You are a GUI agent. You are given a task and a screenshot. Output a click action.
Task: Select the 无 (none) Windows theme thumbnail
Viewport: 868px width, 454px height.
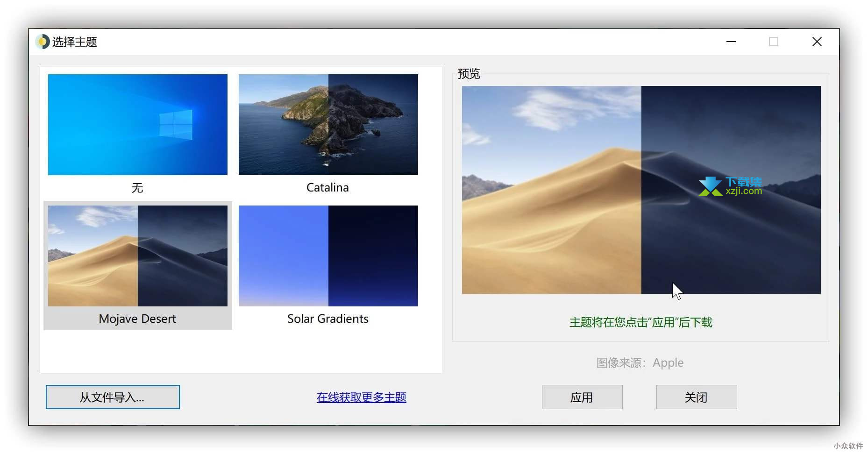coord(137,125)
